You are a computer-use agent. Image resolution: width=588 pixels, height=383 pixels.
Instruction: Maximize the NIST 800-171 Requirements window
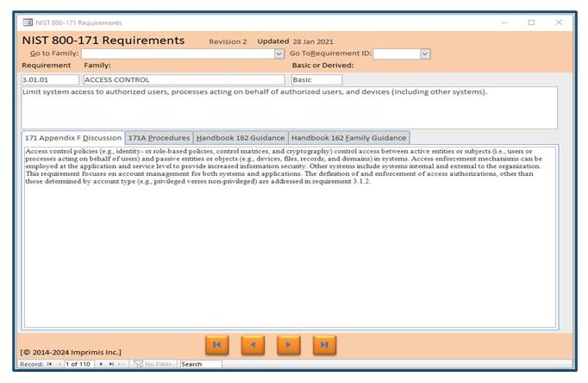tap(531, 22)
